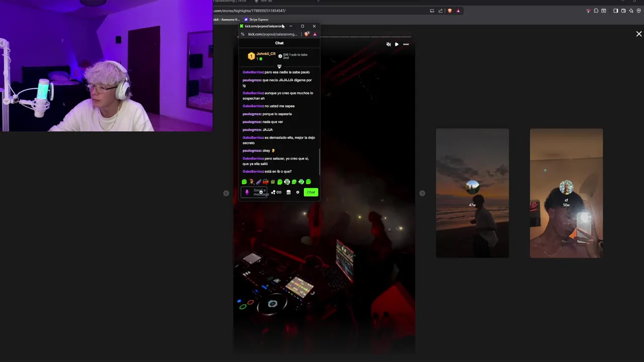The height and width of the screenshot is (362, 644).
Task: Click the avatar on the 50w story
Action: pos(566,188)
